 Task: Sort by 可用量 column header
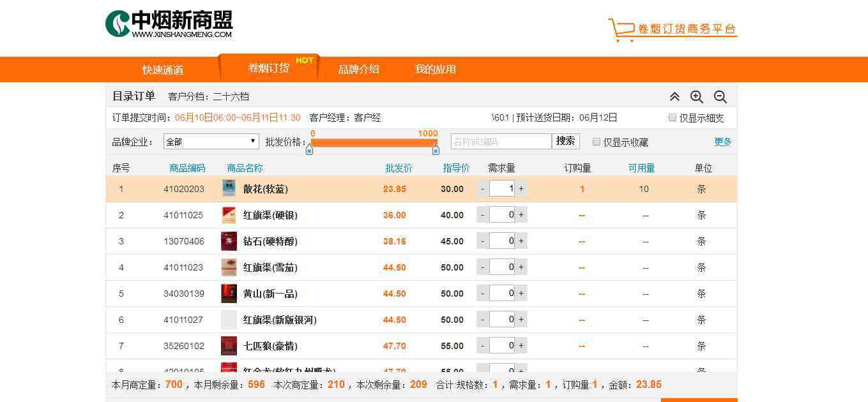click(x=641, y=168)
